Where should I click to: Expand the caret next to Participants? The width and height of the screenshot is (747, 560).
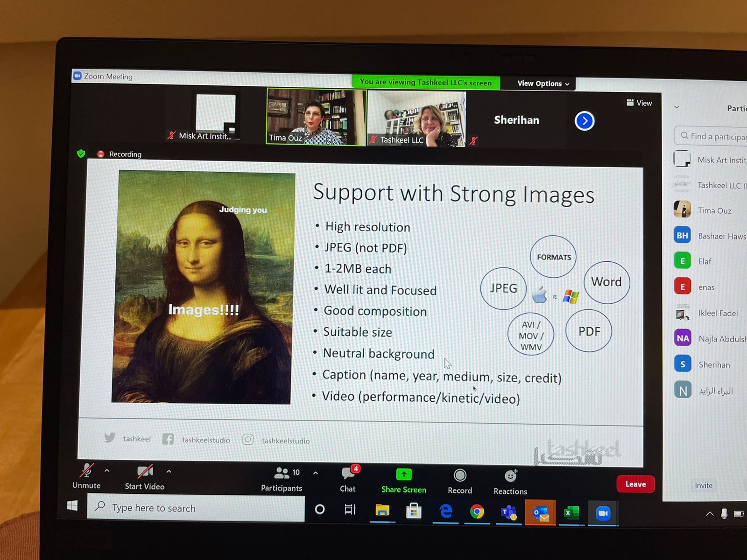pyautogui.click(x=316, y=473)
